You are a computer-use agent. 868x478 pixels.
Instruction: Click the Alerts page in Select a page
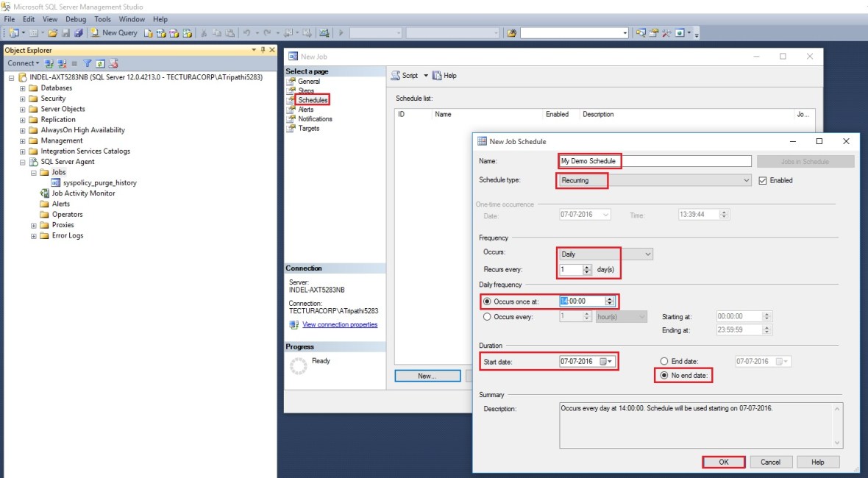tap(305, 110)
